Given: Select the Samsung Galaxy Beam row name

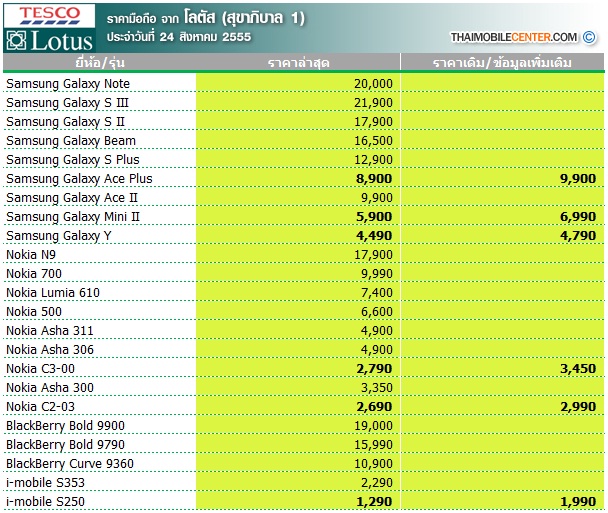Looking at the screenshot, I should [71, 141].
